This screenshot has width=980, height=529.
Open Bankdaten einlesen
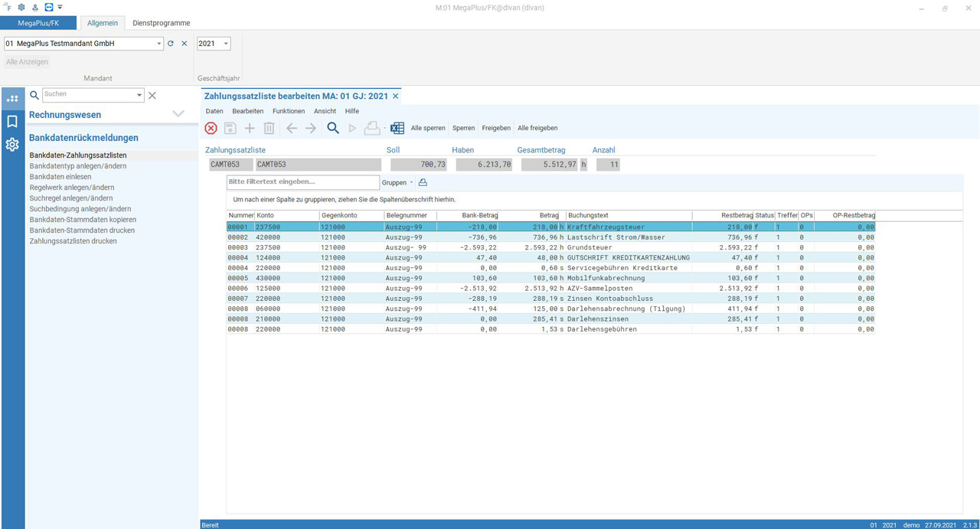coord(60,177)
